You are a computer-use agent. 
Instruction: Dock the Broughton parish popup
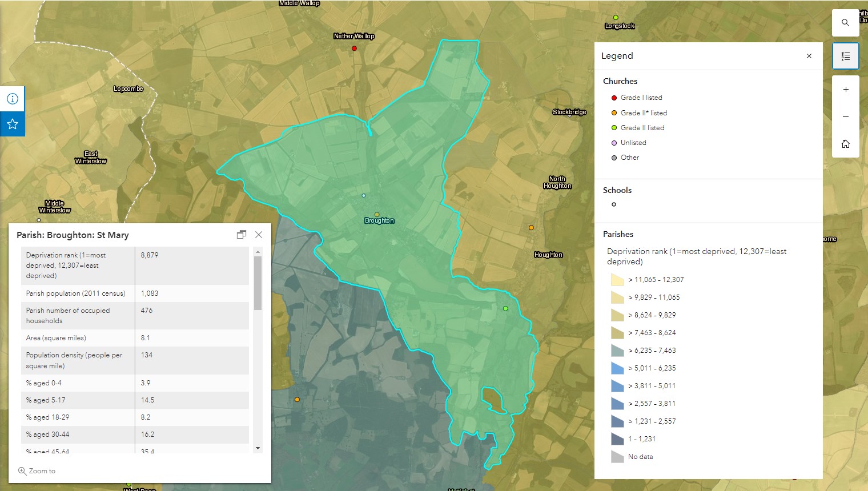242,235
